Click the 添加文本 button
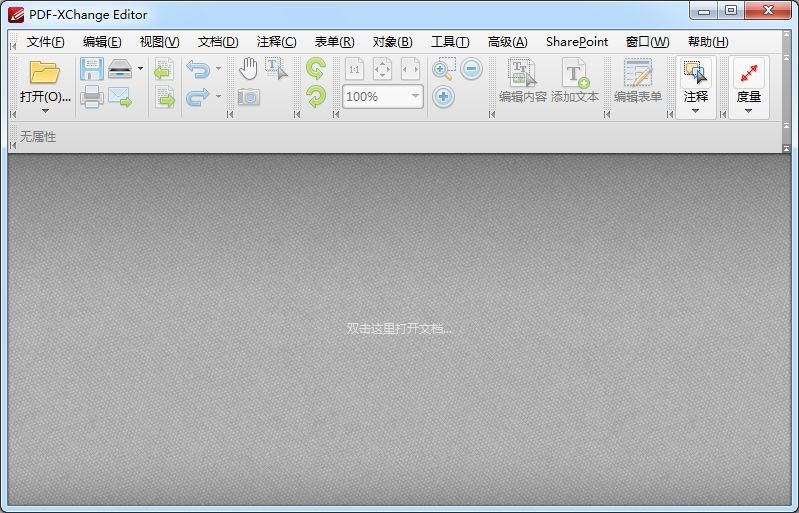799x513 pixels. pos(575,80)
